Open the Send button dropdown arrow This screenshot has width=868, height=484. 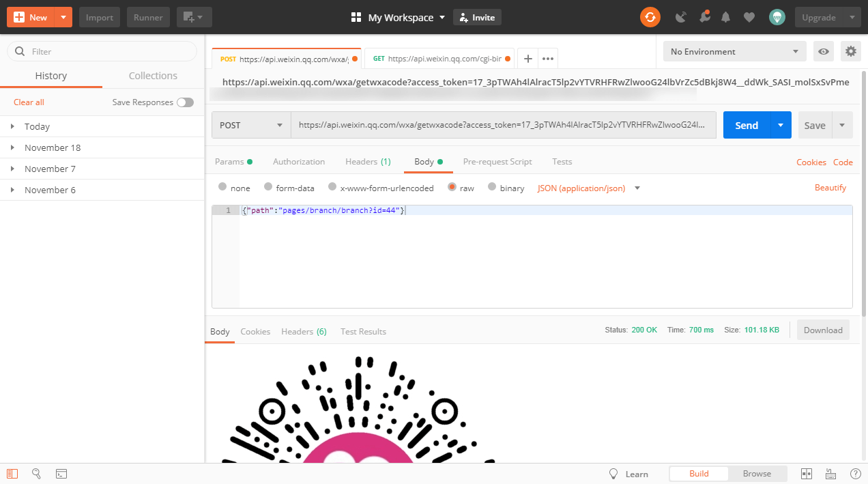coord(781,126)
